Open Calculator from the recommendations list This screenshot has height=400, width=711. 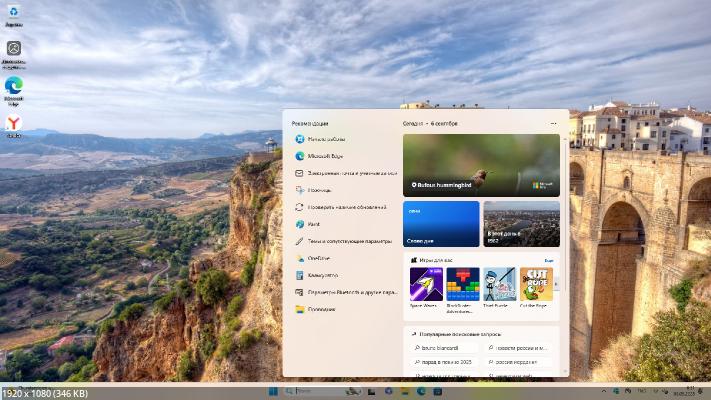323,275
